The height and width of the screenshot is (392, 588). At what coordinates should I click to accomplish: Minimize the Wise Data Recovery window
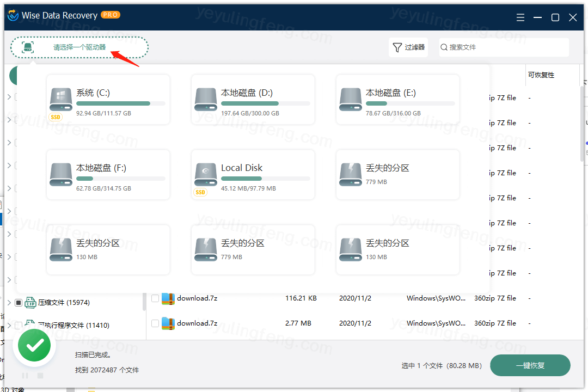tap(537, 17)
